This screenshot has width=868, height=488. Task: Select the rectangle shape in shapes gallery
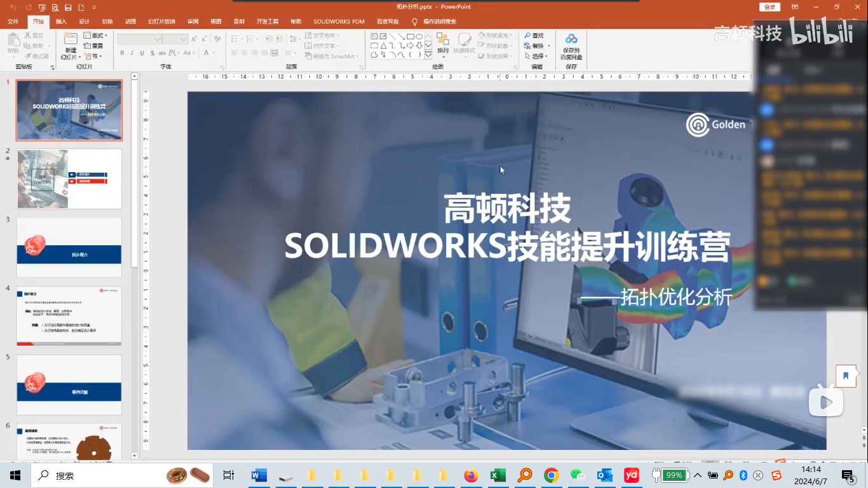point(410,36)
